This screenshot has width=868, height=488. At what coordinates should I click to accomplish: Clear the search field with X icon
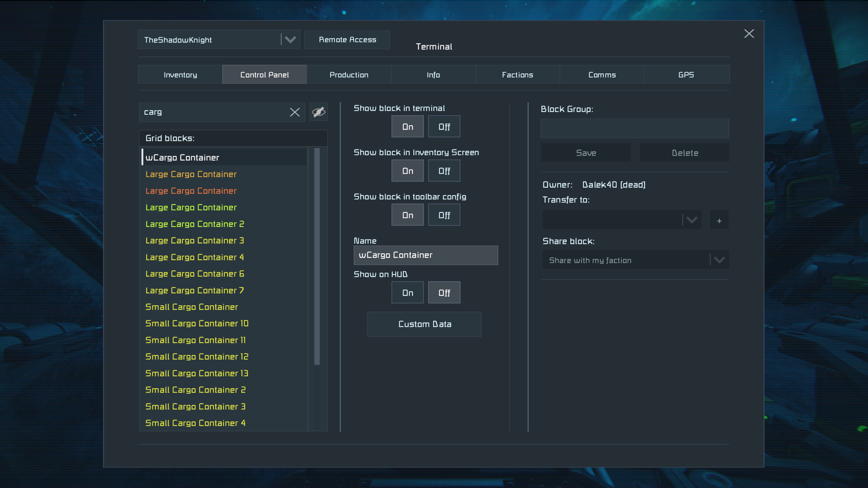pos(295,112)
